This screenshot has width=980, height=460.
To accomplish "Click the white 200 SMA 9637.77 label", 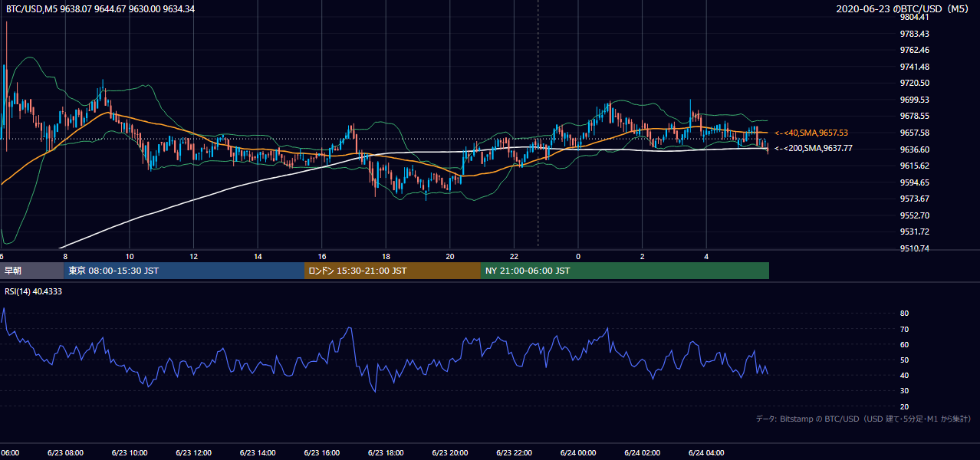I will coord(814,149).
